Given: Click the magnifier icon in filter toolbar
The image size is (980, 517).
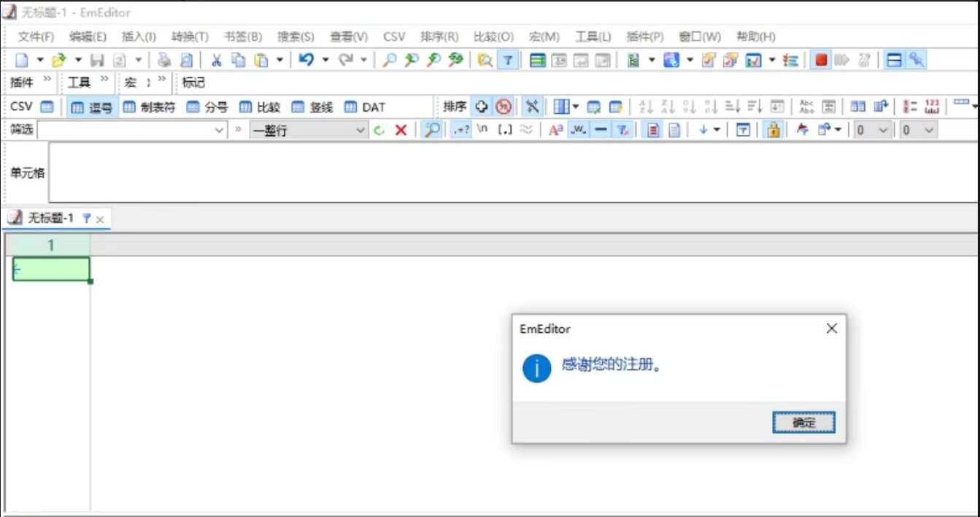Looking at the screenshot, I should [x=433, y=130].
